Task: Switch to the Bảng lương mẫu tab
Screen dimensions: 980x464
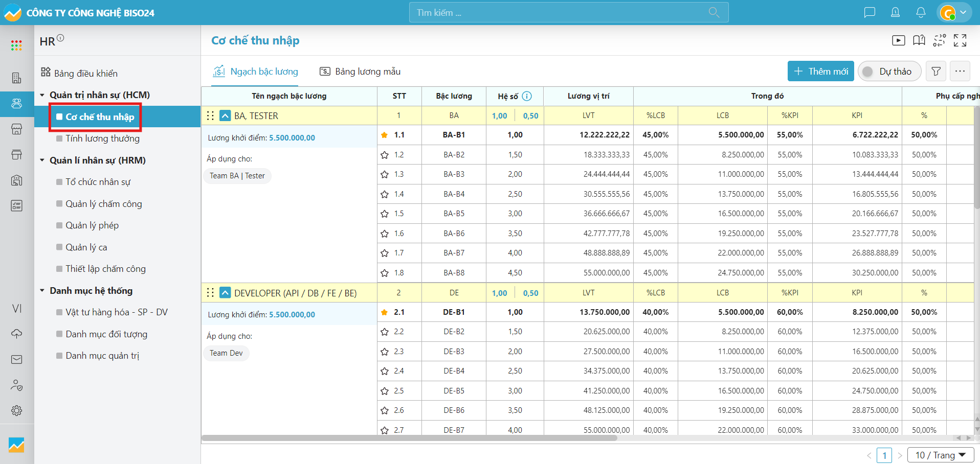Action: point(360,72)
